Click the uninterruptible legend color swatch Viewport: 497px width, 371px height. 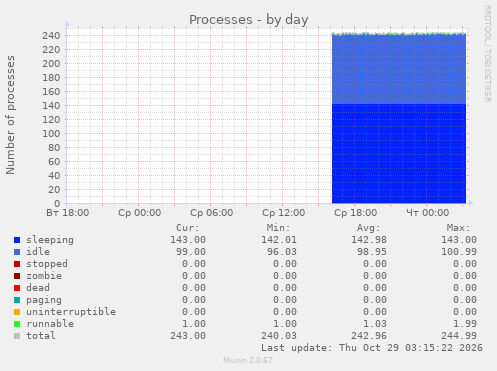point(17,312)
